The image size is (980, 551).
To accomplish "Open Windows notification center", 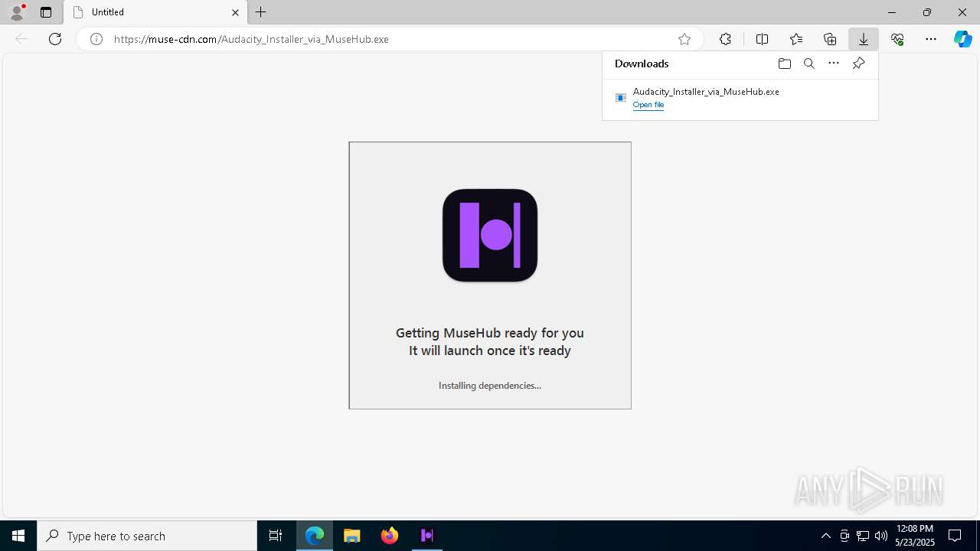I will pos(955,536).
